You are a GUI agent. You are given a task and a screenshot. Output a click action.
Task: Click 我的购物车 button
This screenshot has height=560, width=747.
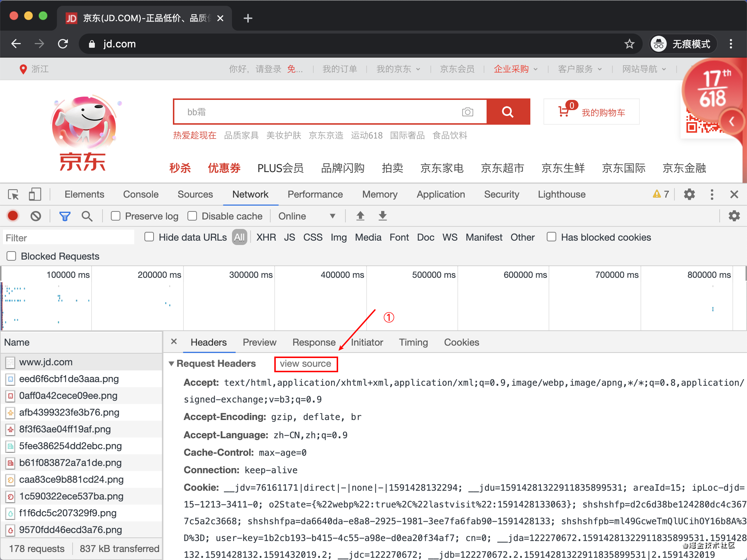click(591, 112)
